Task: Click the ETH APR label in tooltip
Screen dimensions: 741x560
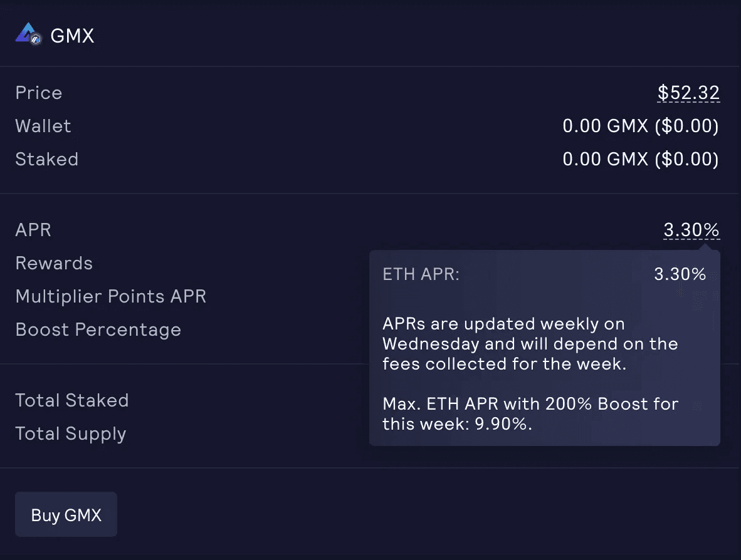Action: [x=421, y=274]
